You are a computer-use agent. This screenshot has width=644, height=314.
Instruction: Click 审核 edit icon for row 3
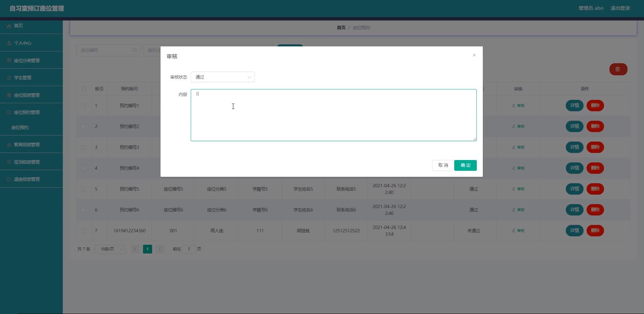click(518, 147)
